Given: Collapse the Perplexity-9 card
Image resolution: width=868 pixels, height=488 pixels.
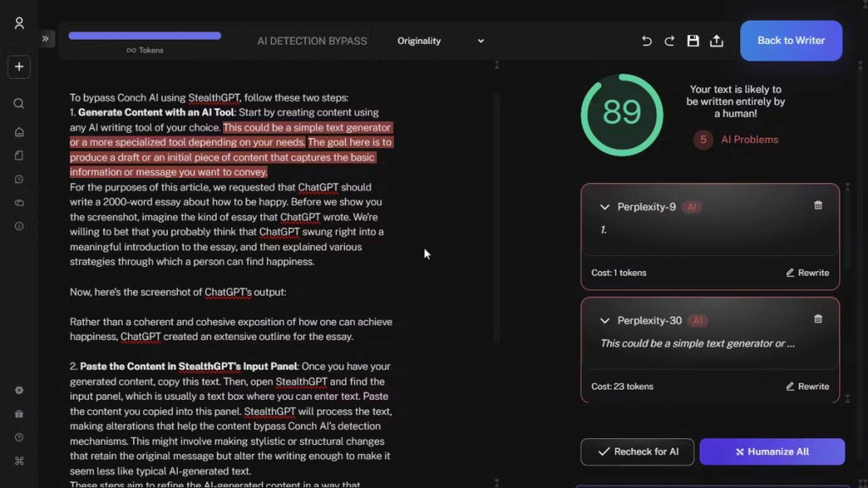Looking at the screenshot, I should 604,207.
